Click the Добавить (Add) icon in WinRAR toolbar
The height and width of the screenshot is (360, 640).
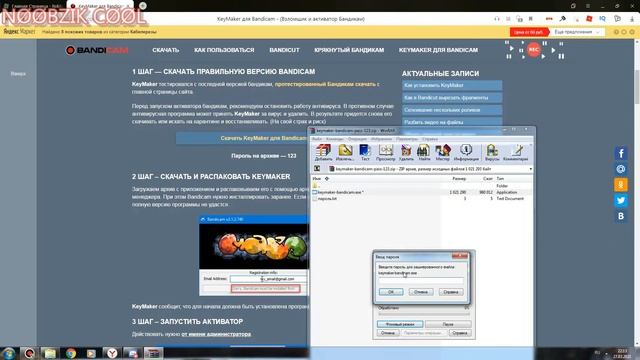[323, 153]
